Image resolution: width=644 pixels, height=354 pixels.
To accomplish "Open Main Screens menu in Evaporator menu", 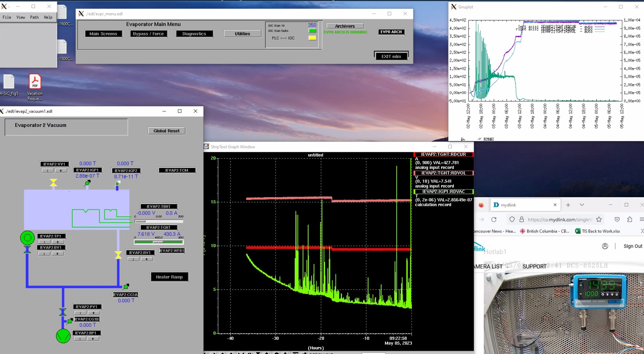I will click(103, 34).
